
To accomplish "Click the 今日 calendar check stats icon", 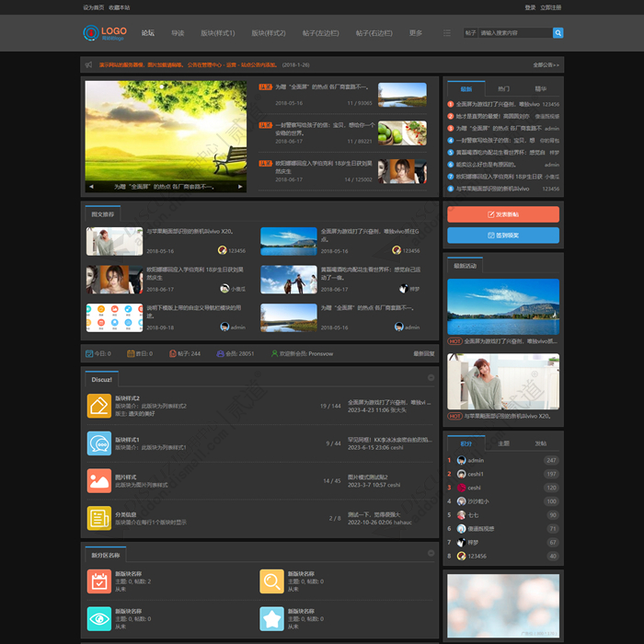I will (x=89, y=353).
